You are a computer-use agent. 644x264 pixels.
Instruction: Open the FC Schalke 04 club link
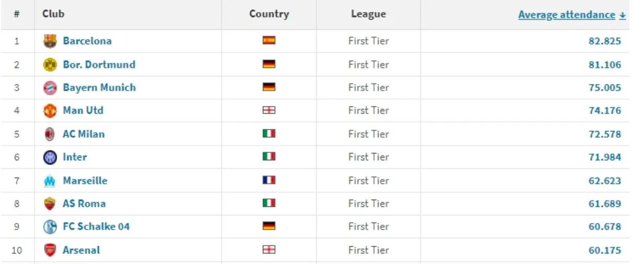96,227
